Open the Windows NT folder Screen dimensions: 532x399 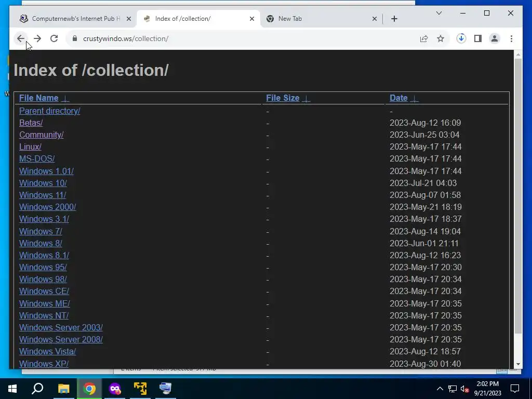point(44,315)
